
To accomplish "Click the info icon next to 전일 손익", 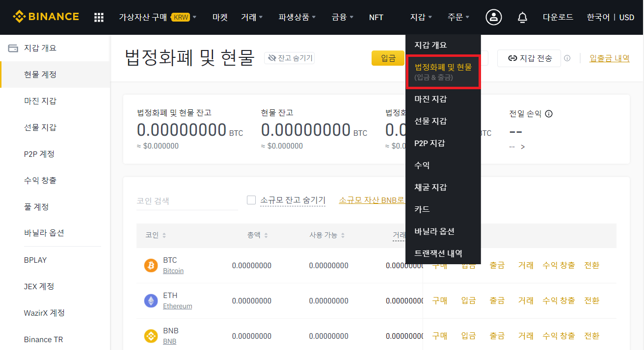I will (x=549, y=114).
